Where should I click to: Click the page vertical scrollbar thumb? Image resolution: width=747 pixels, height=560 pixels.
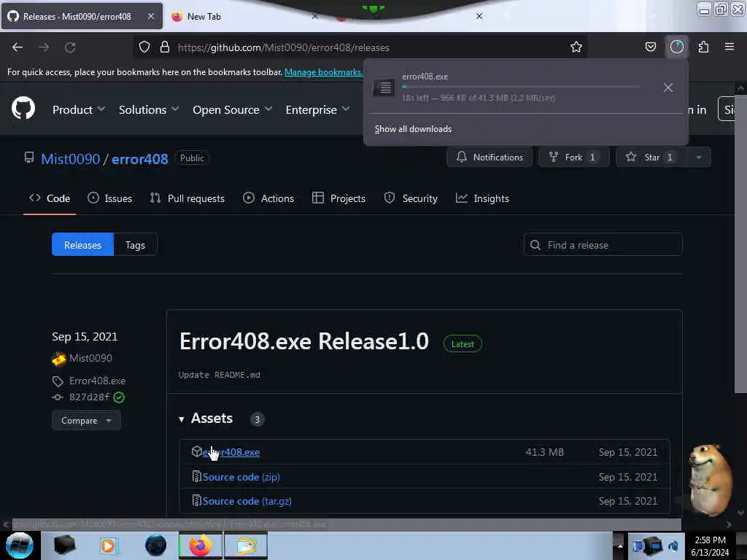point(740,244)
